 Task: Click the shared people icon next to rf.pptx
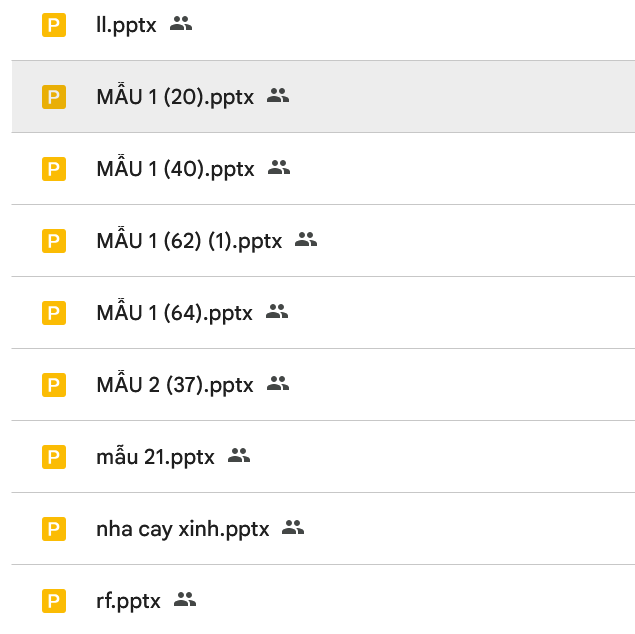[x=185, y=600]
